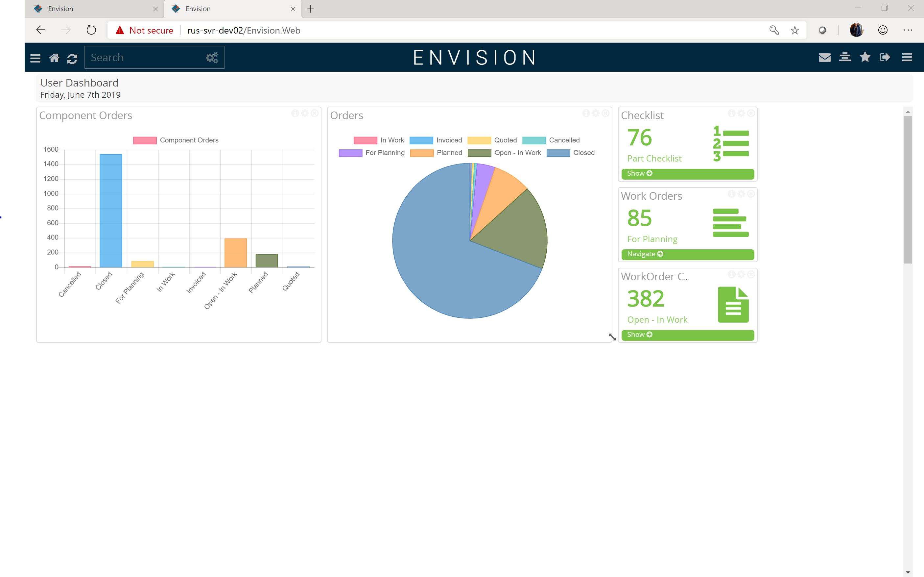The width and height of the screenshot is (924, 577).
Task: Click the Home icon in the navbar
Action: (x=54, y=57)
